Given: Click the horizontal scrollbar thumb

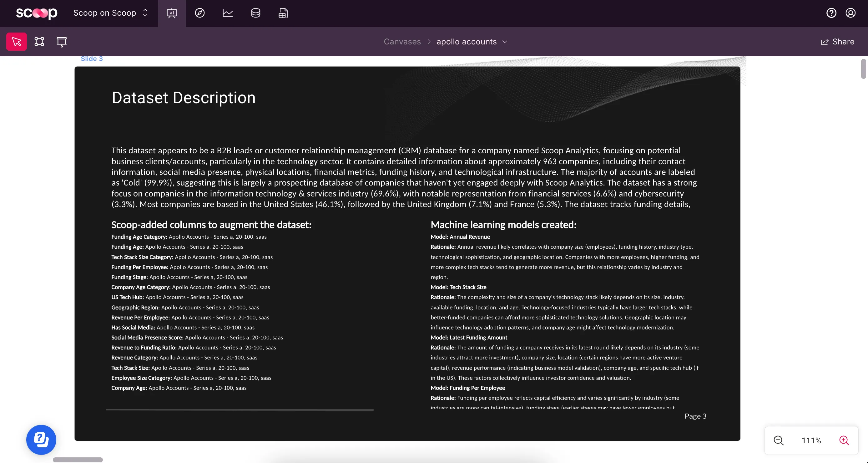Looking at the screenshot, I should (78, 460).
